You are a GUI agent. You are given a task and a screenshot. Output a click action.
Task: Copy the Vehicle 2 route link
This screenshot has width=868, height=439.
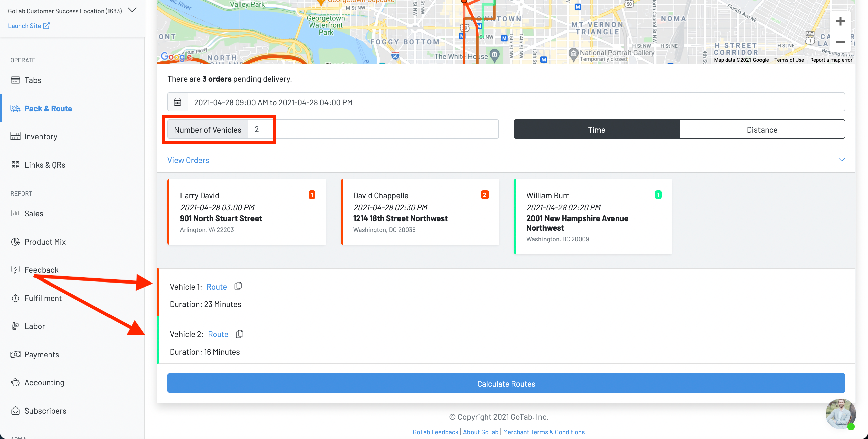pyautogui.click(x=239, y=334)
